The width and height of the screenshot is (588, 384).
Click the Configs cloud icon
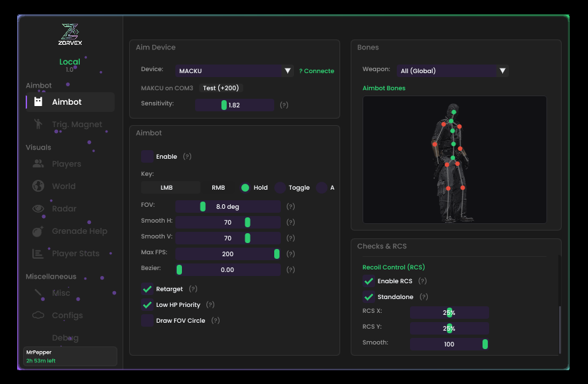pos(38,315)
